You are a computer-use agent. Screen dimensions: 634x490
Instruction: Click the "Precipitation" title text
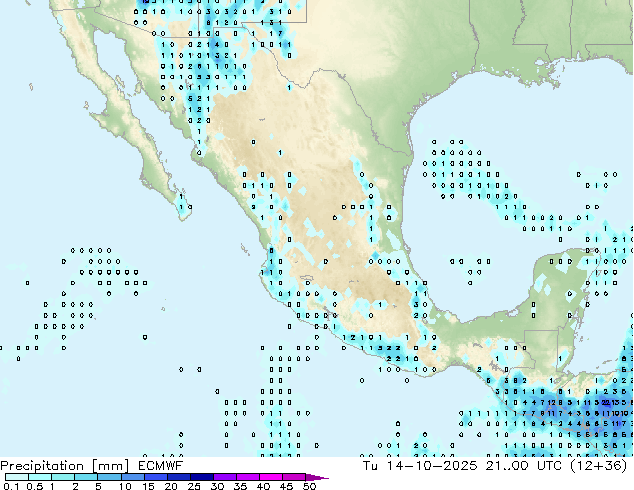coord(42,466)
